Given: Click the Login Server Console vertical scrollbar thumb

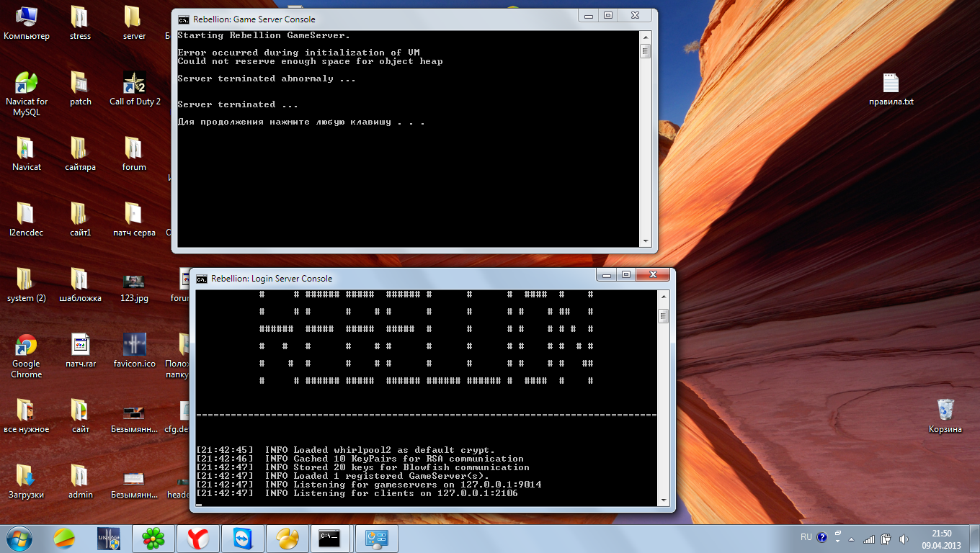Looking at the screenshot, I should pyautogui.click(x=663, y=316).
